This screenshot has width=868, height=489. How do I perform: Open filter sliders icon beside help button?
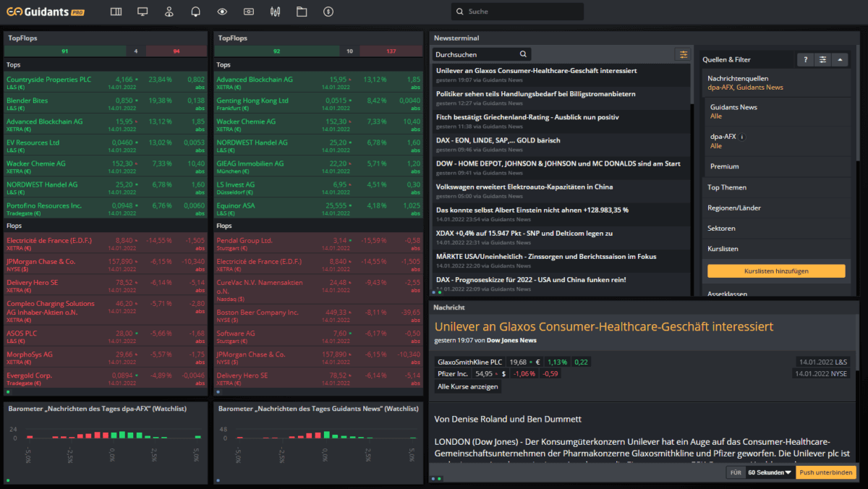822,60
